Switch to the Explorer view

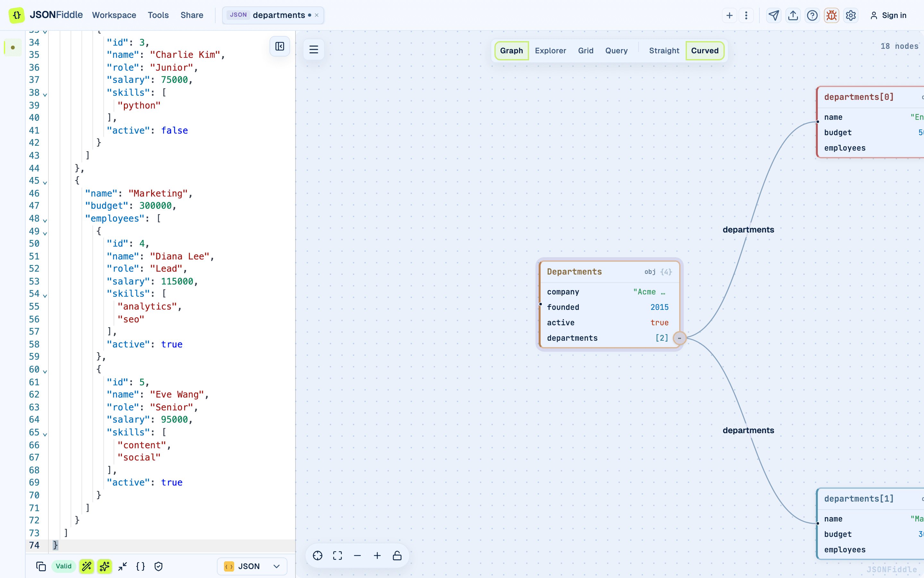[x=550, y=50]
